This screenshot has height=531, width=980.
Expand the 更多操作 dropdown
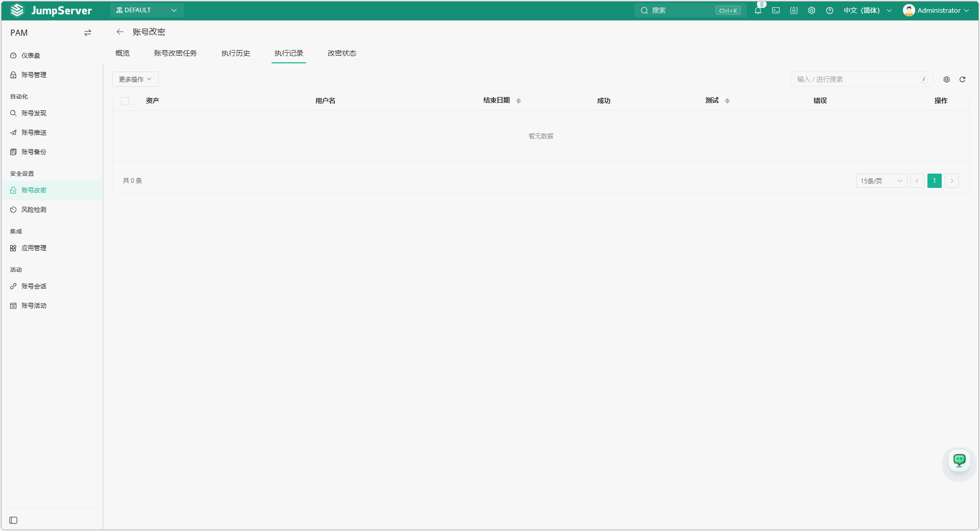click(135, 79)
